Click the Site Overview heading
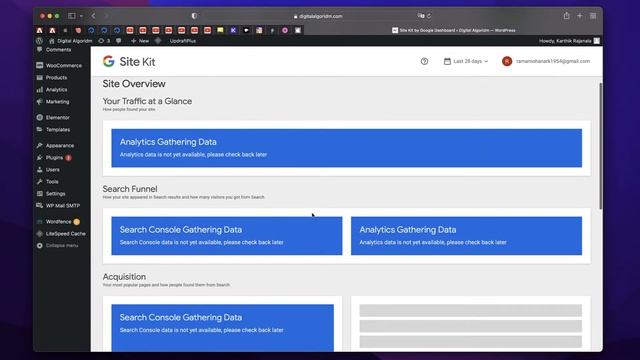640x360 pixels. tap(134, 84)
